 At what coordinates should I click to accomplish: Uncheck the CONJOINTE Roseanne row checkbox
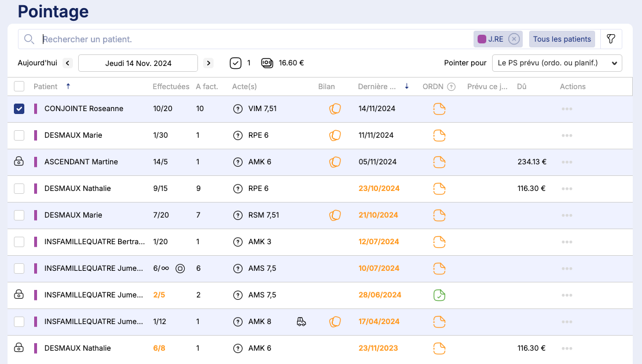pyautogui.click(x=19, y=109)
